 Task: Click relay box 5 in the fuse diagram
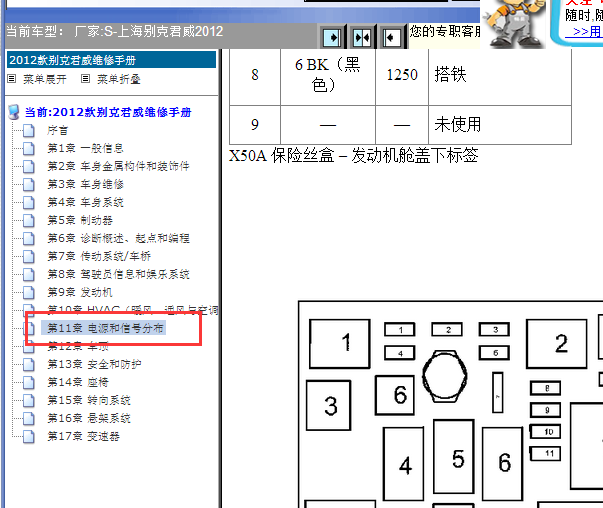454,456
